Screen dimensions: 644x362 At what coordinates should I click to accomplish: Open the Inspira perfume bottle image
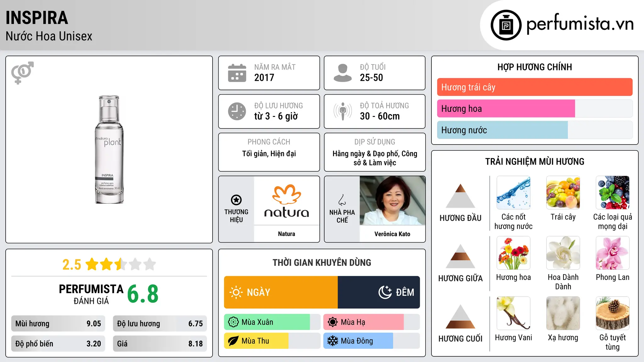(x=109, y=150)
